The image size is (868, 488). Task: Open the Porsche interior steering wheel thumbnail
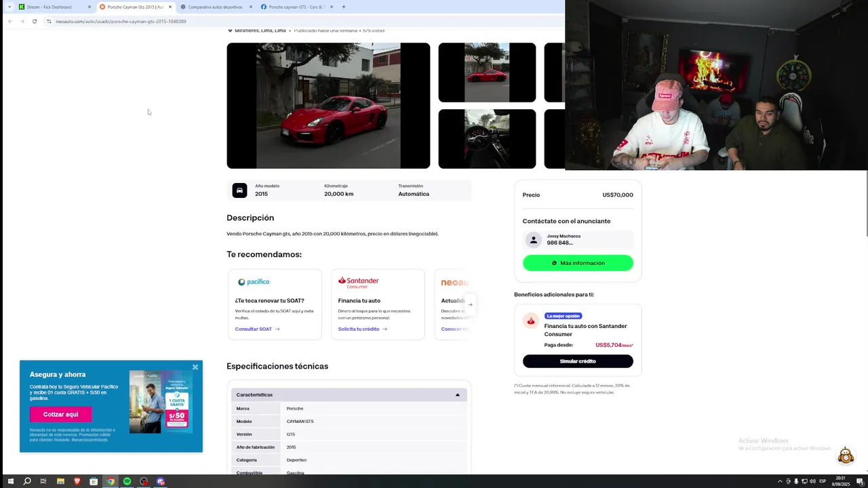tap(487, 139)
